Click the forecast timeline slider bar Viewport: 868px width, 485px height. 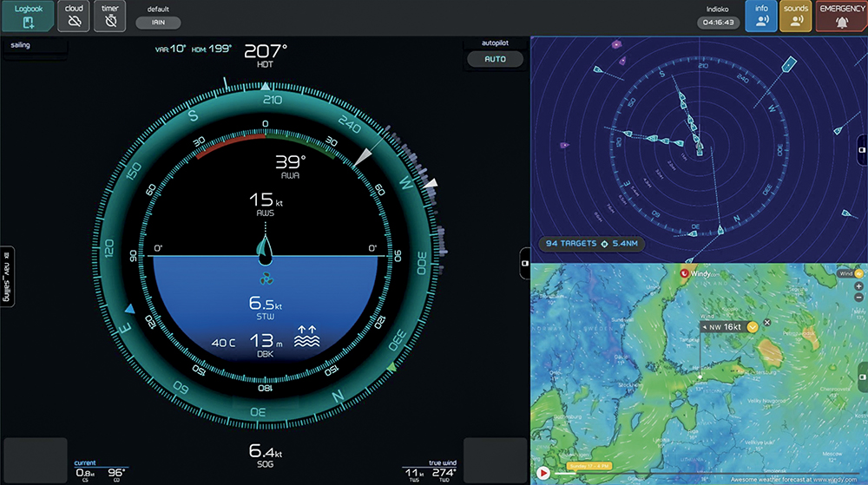694,474
